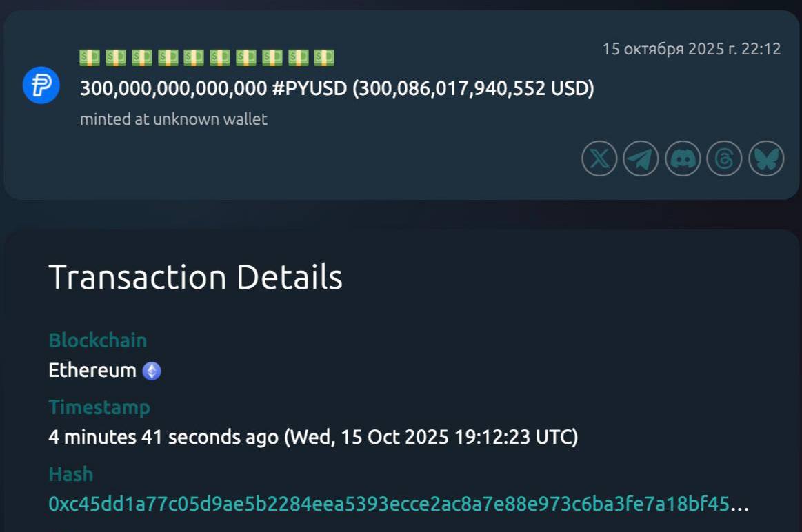Share the alert on Threads
This screenshot has width=802, height=532.
coord(724,159)
